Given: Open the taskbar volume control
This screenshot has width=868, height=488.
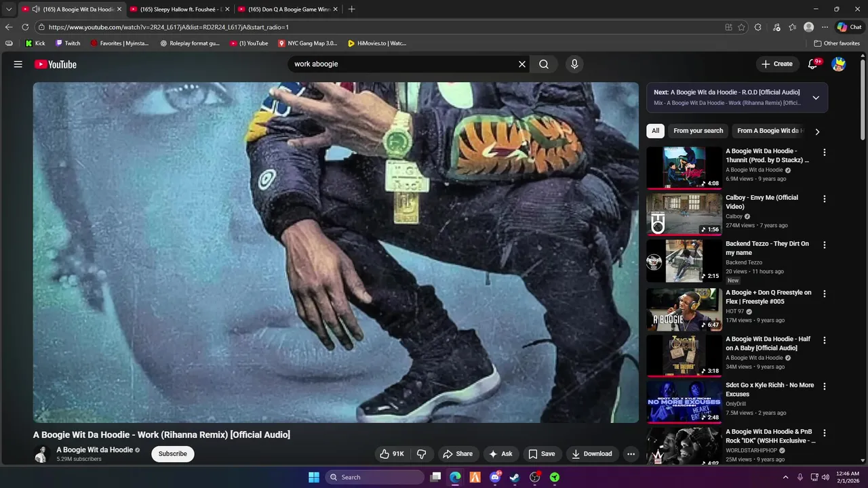Looking at the screenshot, I should 825,477.
